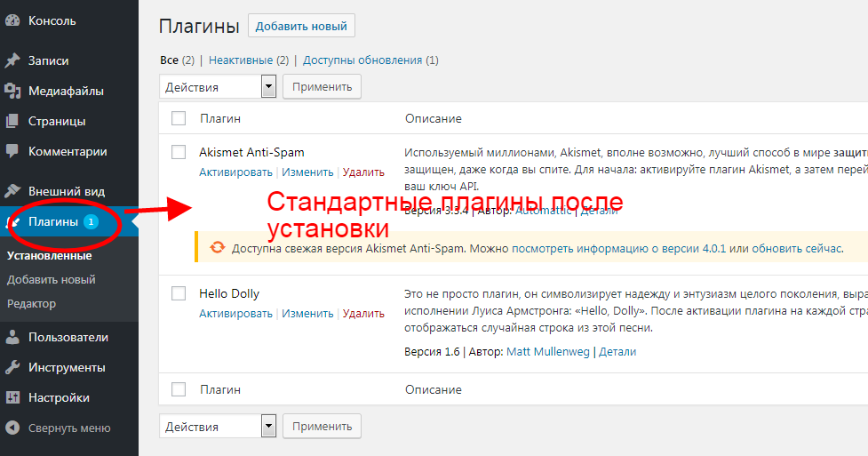The height and width of the screenshot is (456, 868).
Task: Click the Внешний вид paintbrush icon
Action: click(x=12, y=191)
